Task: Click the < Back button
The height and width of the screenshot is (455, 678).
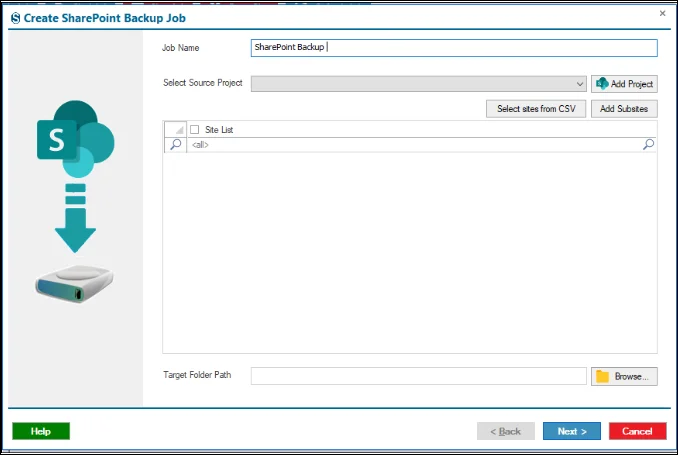Action: (x=505, y=431)
